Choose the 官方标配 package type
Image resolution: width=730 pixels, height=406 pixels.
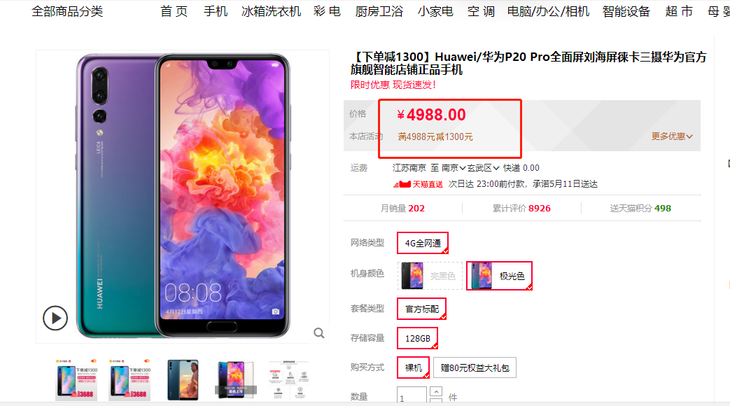coord(422,309)
